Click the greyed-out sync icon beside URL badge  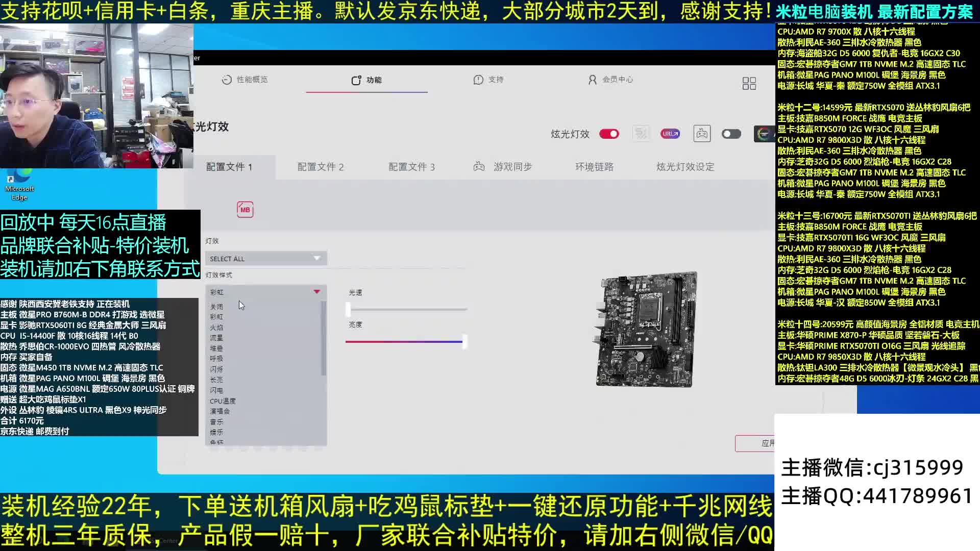(641, 134)
